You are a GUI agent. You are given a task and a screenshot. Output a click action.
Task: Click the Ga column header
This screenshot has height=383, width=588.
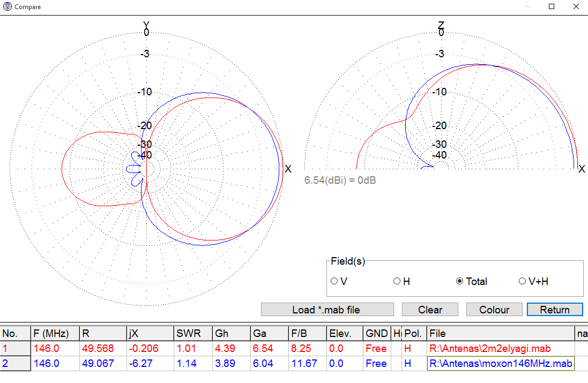pyautogui.click(x=269, y=333)
